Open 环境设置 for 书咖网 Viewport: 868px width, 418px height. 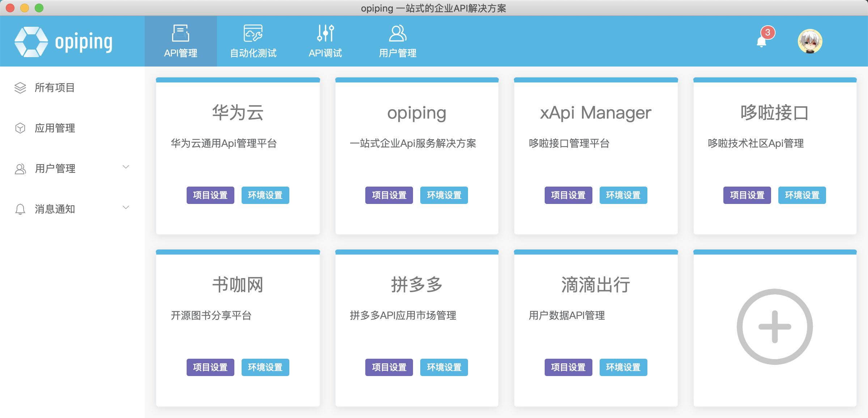pos(265,367)
